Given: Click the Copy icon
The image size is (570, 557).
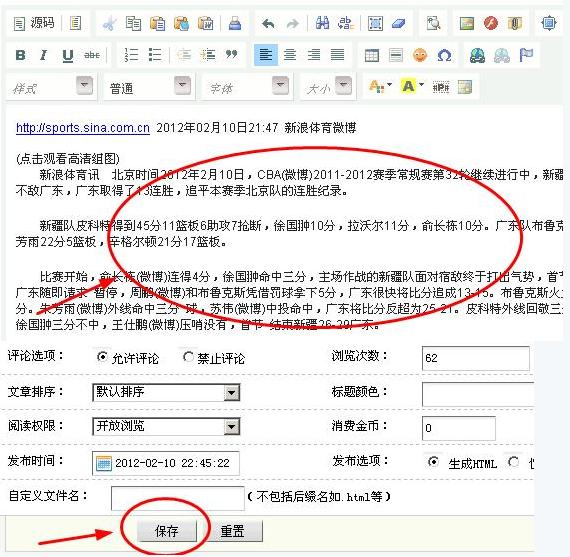Looking at the screenshot, I should (133, 24).
